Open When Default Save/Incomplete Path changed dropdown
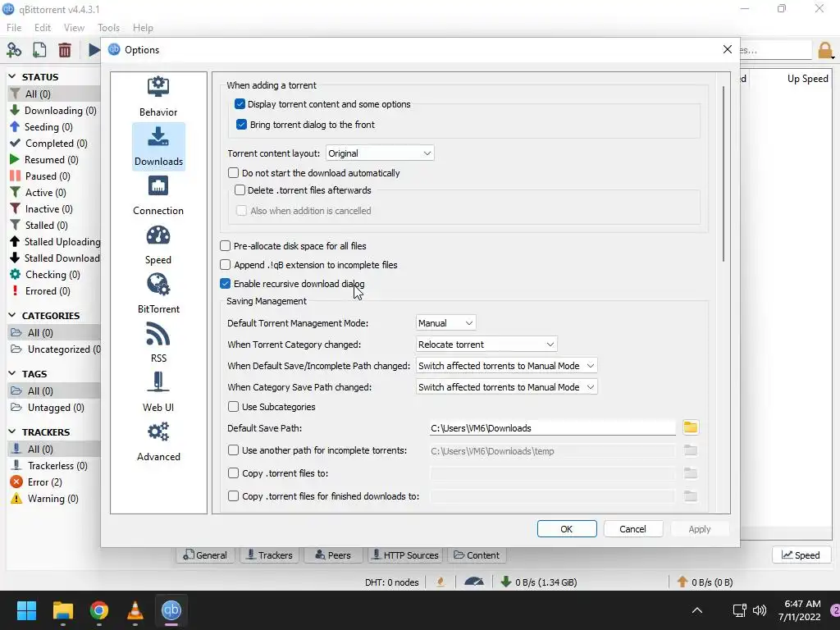The width and height of the screenshot is (840, 630). (506, 366)
